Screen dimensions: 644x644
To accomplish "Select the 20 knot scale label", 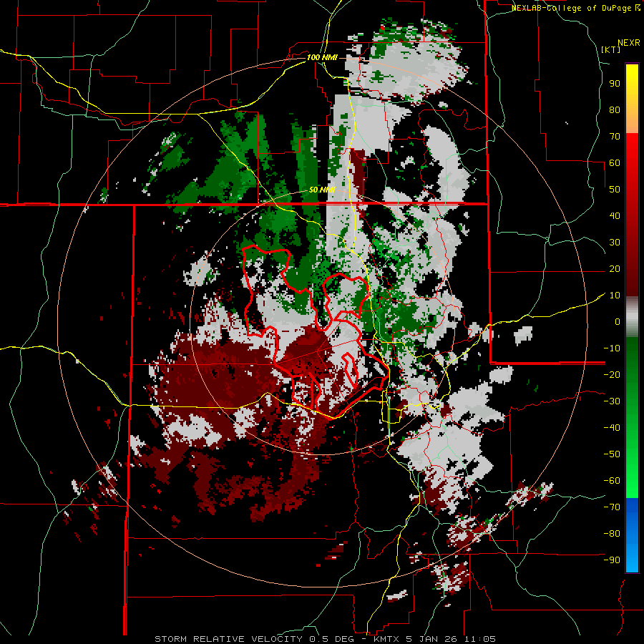I will (615, 269).
